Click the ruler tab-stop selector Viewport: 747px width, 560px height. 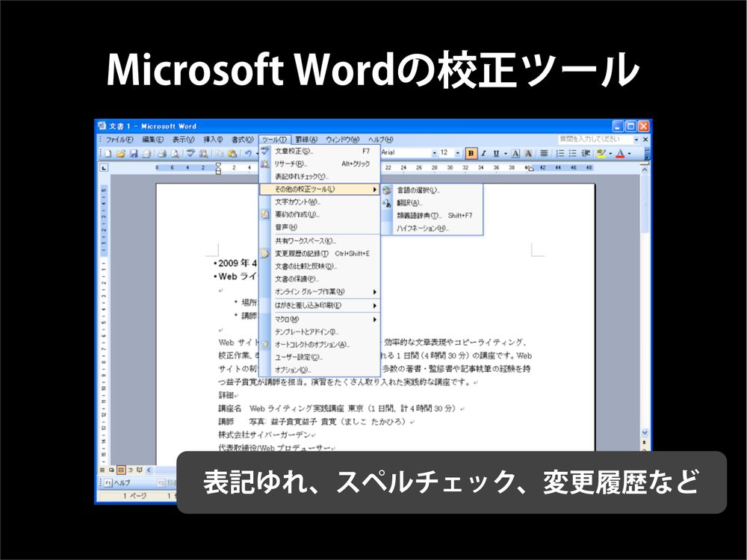104,167
